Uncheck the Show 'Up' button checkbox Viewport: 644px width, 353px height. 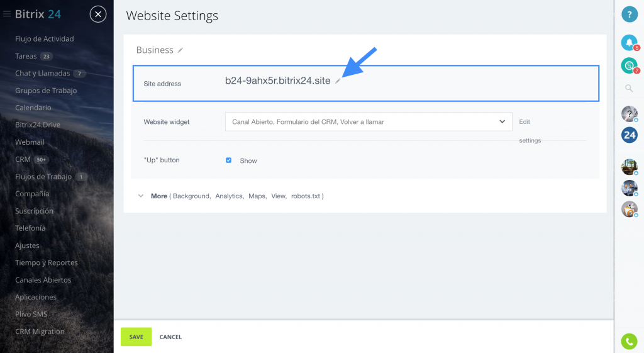(x=228, y=160)
